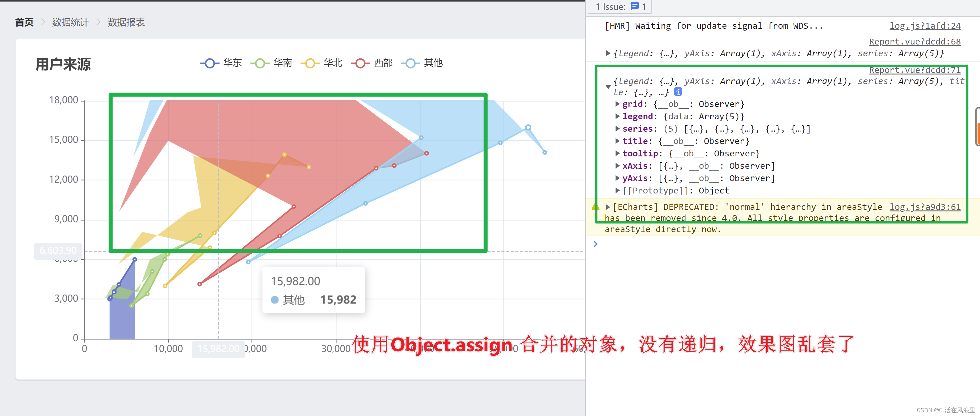980x416 pixels.
Task: Expand the xAxis property
Action: (x=617, y=166)
